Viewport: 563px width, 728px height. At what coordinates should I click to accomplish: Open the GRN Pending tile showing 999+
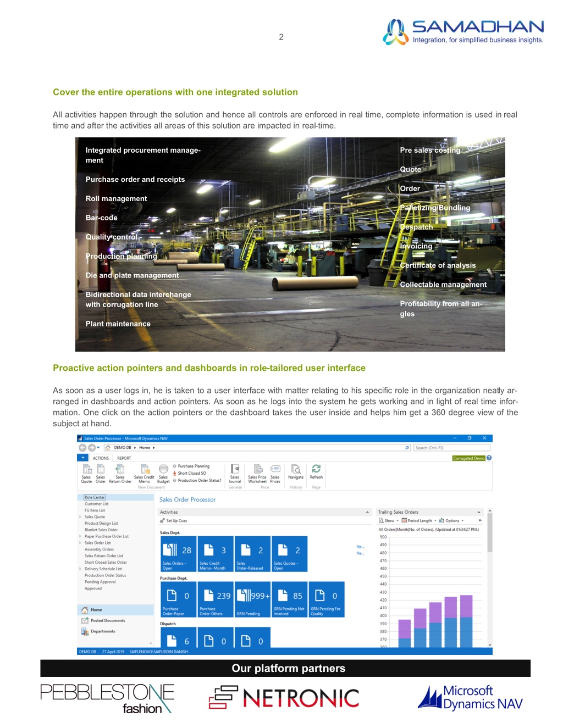tap(252, 599)
